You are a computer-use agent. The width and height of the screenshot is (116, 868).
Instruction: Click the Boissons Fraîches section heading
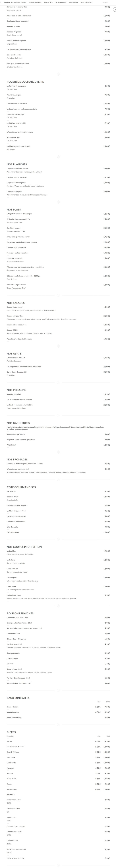[20, 613]
